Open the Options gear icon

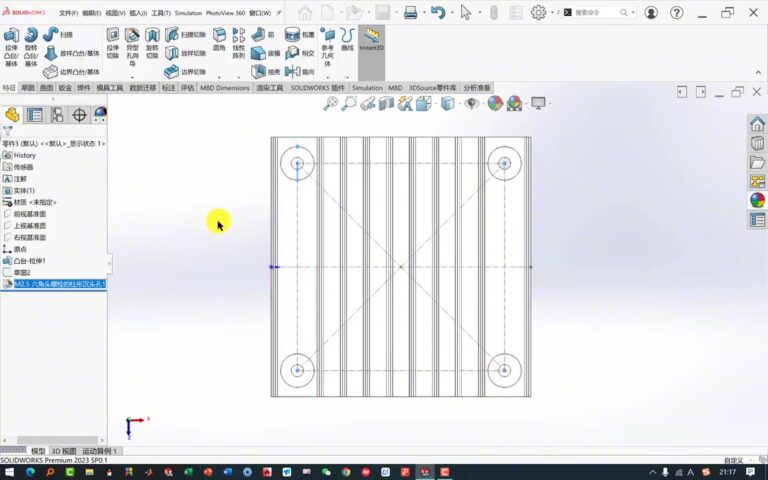(x=538, y=13)
